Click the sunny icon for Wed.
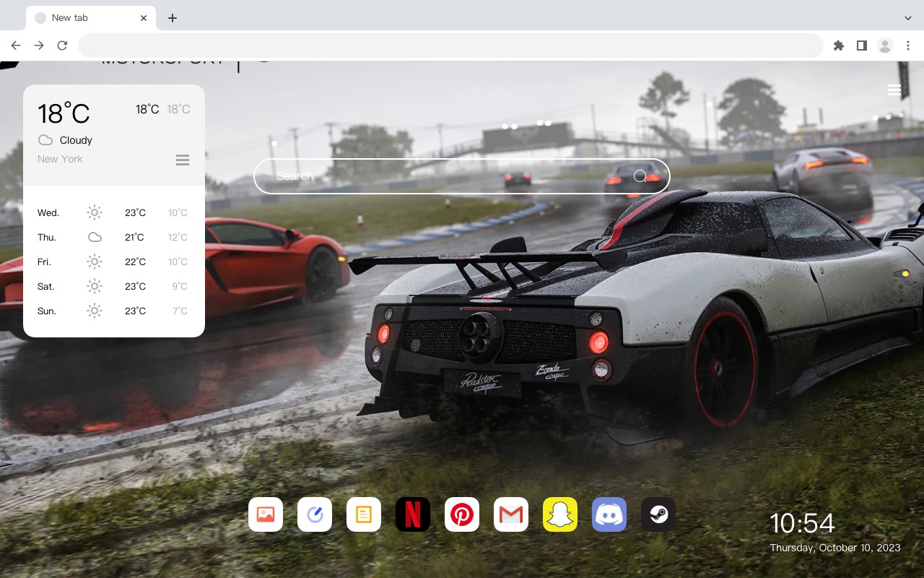This screenshot has width=924, height=578. point(95,212)
